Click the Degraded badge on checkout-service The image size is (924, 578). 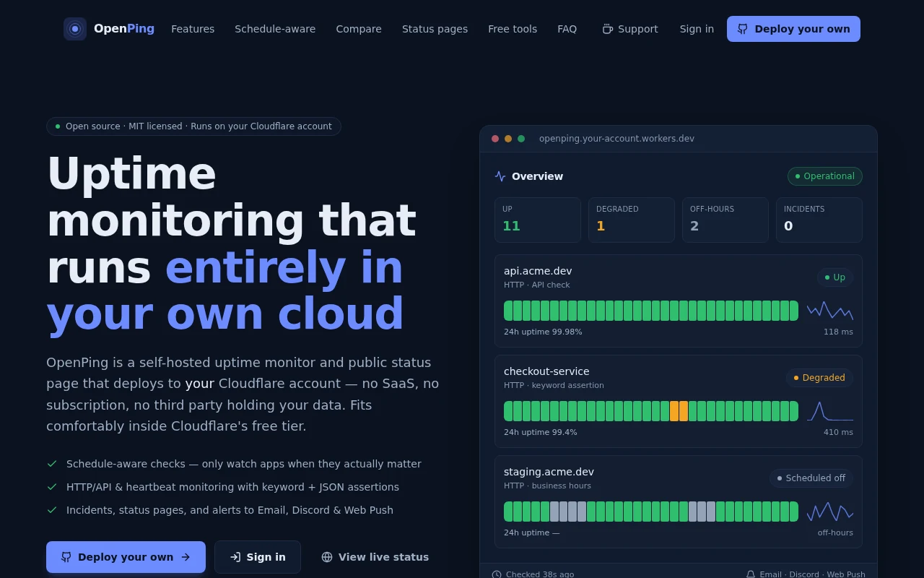point(819,378)
